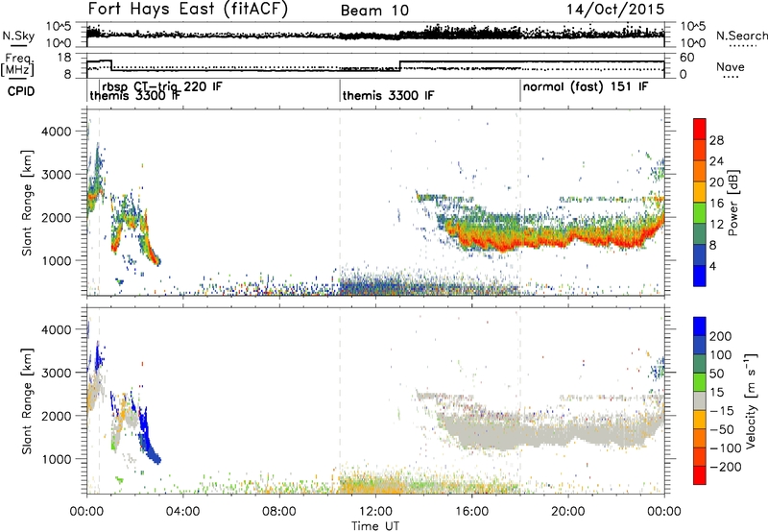Click the "4000" tick on the power panel

pyautogui.click(x=56, y=132)
